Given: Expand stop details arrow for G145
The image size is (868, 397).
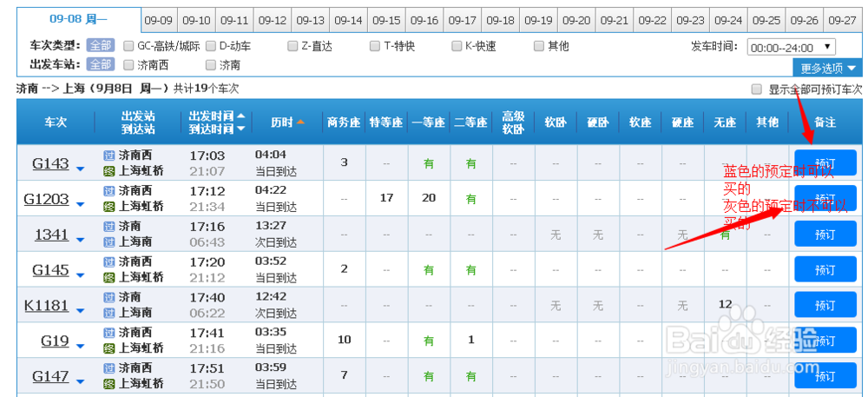Looking at the screenshot, I should (x=80, y=275).
